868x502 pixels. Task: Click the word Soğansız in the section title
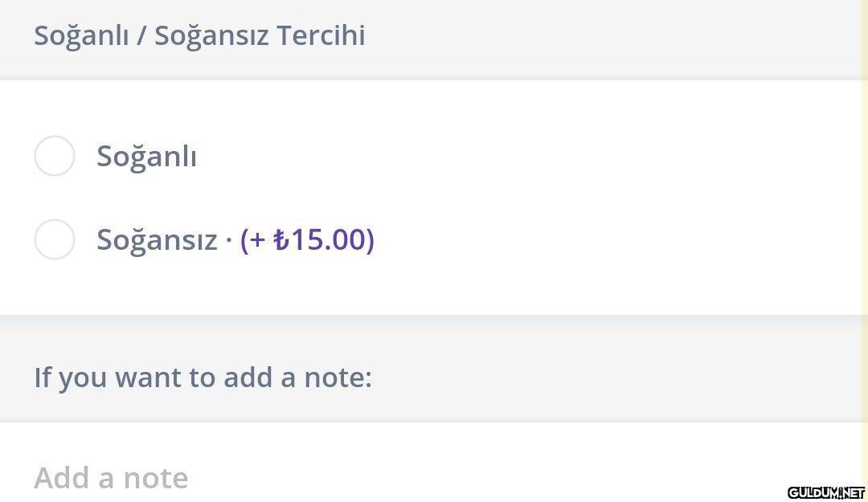point(212,36)
